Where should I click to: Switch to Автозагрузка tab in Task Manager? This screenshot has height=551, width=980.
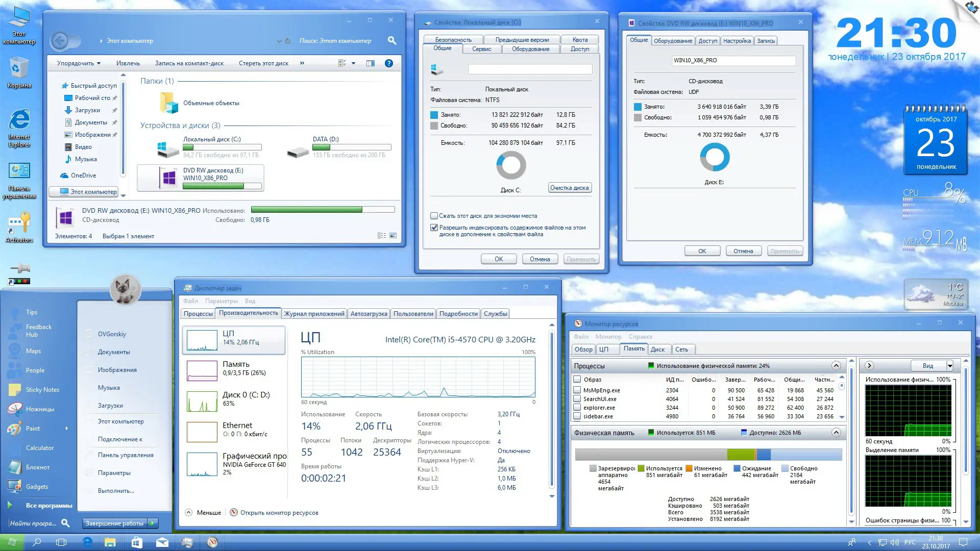[x=369, y=314]
